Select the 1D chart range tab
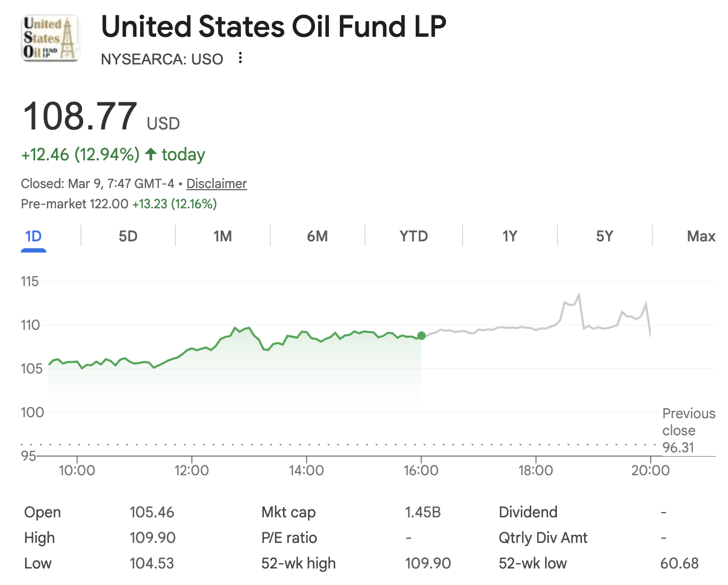 [34, 236]
